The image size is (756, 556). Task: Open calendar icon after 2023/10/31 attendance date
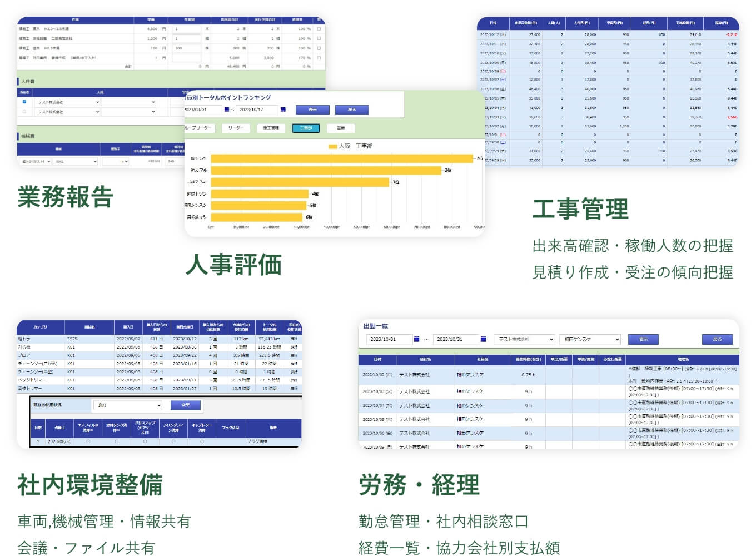pyautogui.click(x=483, y=339)
